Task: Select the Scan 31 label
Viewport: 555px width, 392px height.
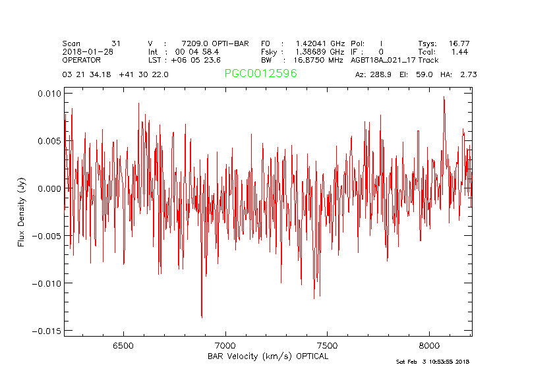Action: [91, 43]
